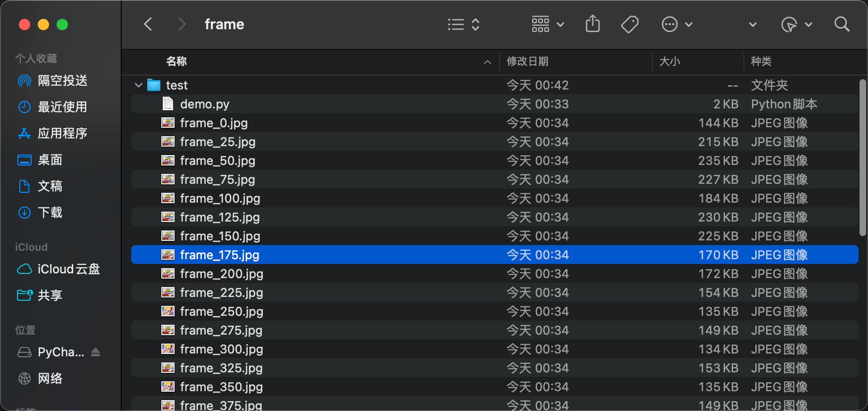Viewport: 868px width, 411px height.
Task: Click the 144 KB size of frame_0.jpg
Action: (x=718, y=123)
